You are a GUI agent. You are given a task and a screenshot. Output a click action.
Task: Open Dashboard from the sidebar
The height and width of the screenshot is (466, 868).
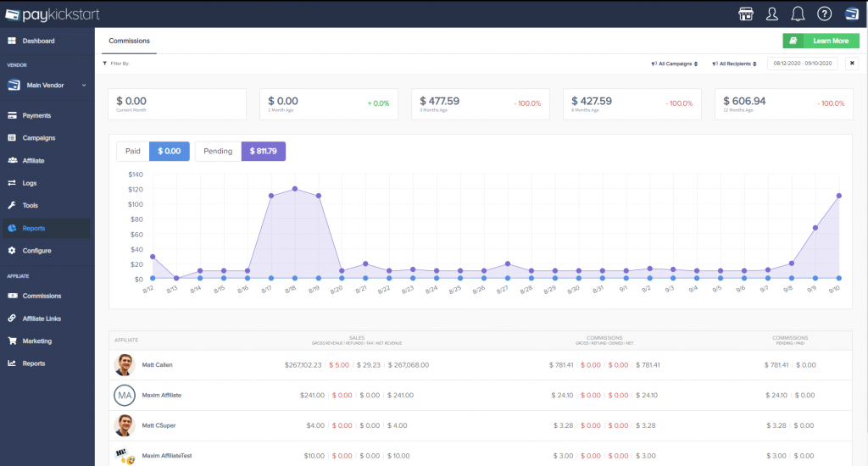coord(38,41)
